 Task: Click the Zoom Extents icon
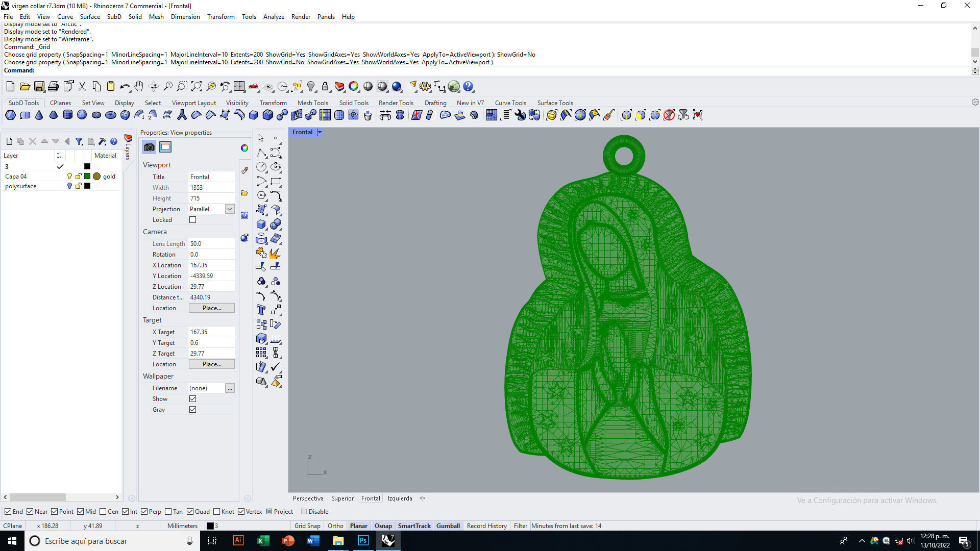coord(197,86)
